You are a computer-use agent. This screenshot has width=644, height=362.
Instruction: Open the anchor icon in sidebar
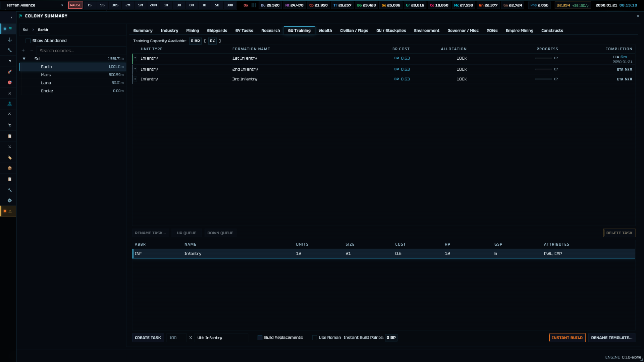pos(10,40)
